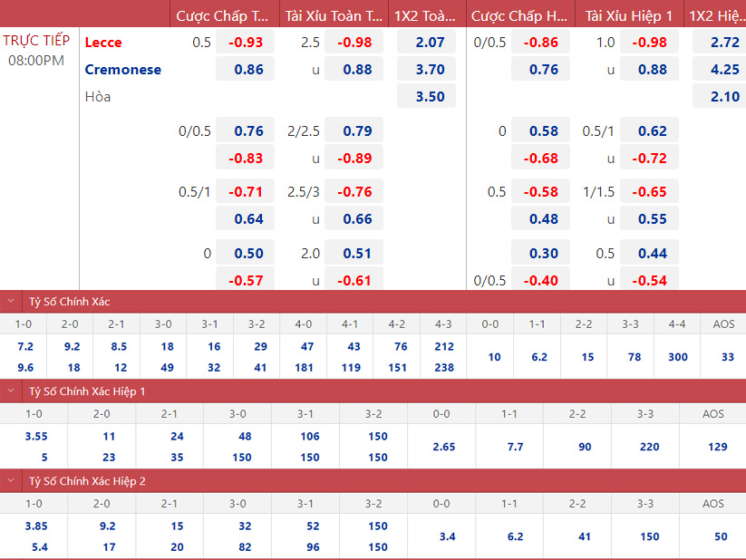
Task: Select the Tài Xỉu Hiệp 1 column header
Action: 629,15
